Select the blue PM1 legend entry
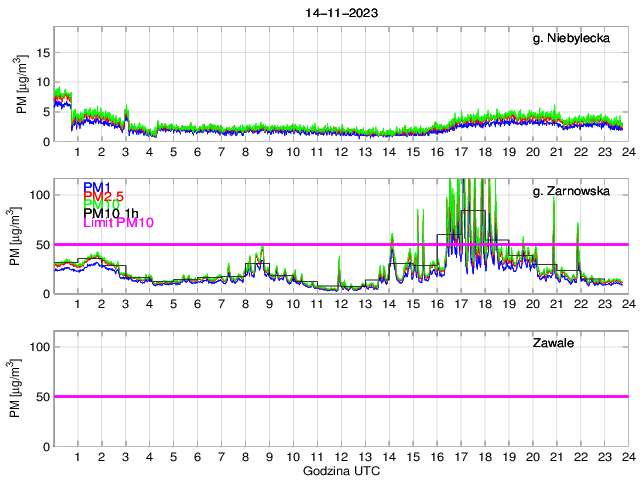The image size is (640, 480). (97, 187)
